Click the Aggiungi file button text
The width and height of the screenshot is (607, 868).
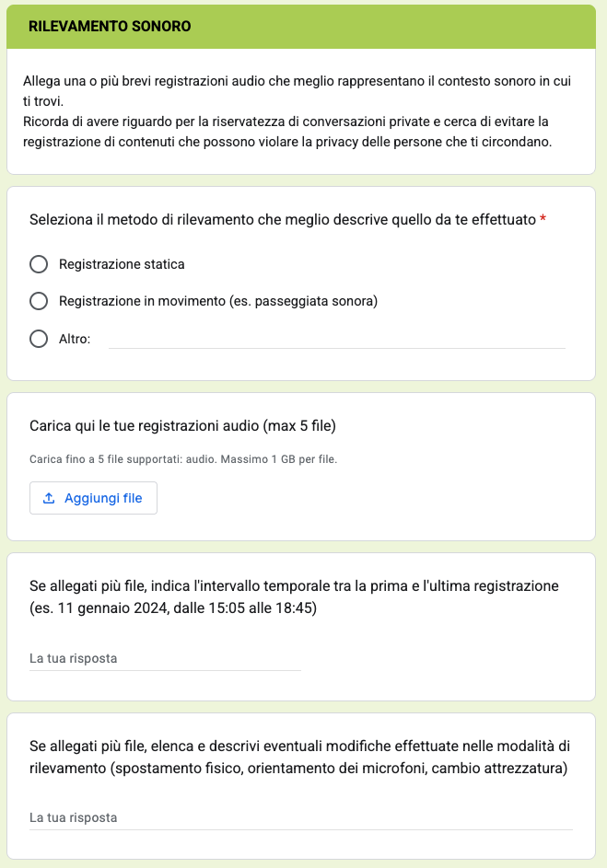pyautogui.click(x=103, y=498)
